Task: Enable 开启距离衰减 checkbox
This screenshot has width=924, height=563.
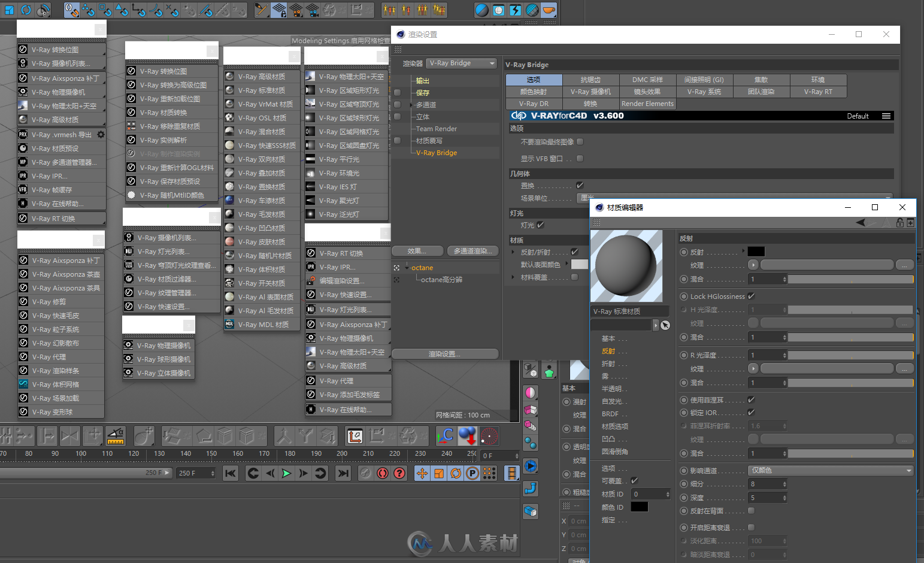Action: tap(752, 528)
